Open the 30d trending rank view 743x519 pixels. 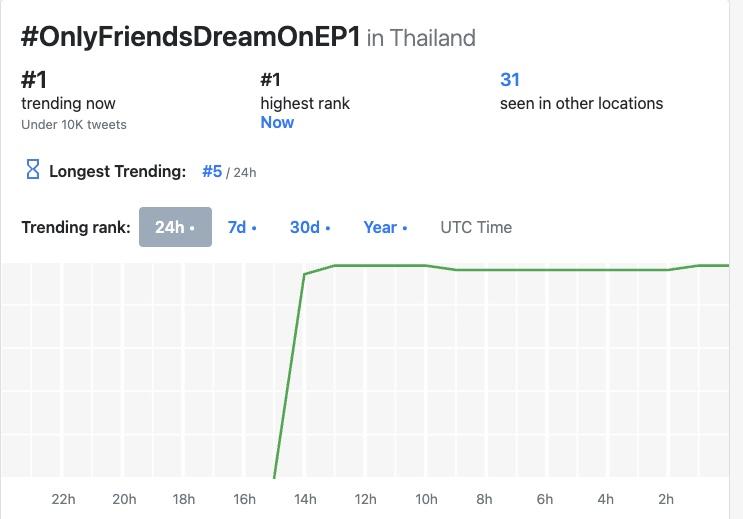coord(310,227)
